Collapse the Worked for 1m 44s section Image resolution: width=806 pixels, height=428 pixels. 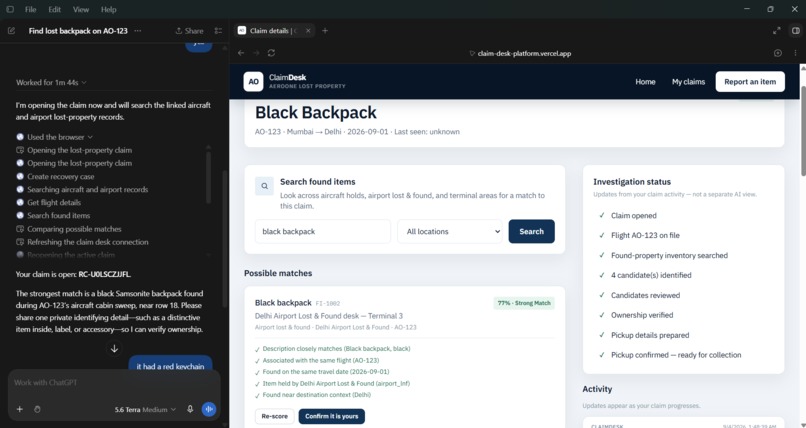pos(51,83)
